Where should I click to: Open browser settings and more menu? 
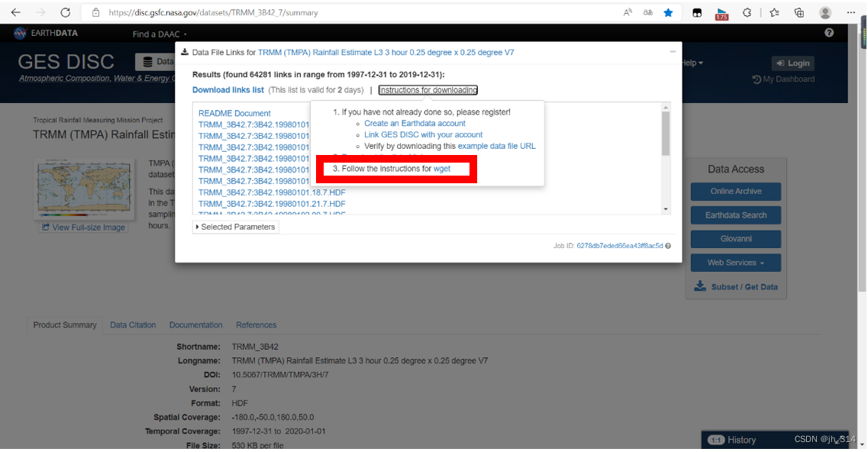pos(851,12)
